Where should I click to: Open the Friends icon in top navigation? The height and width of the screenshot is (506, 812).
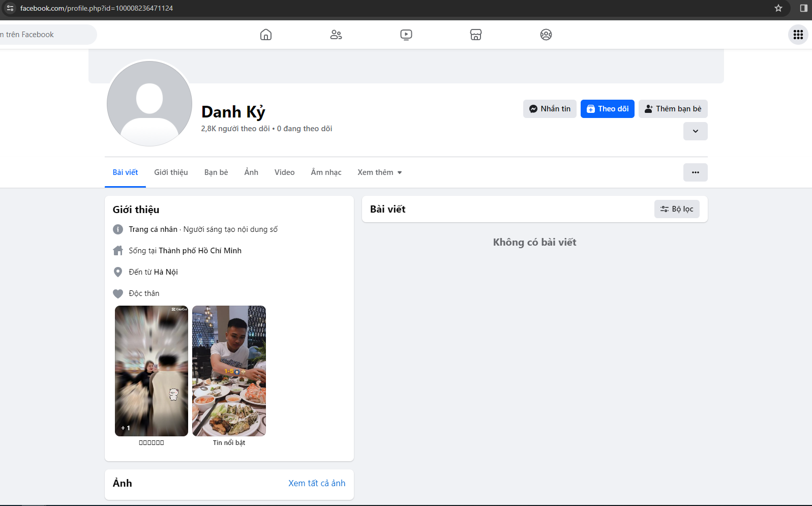coord(336,35)
